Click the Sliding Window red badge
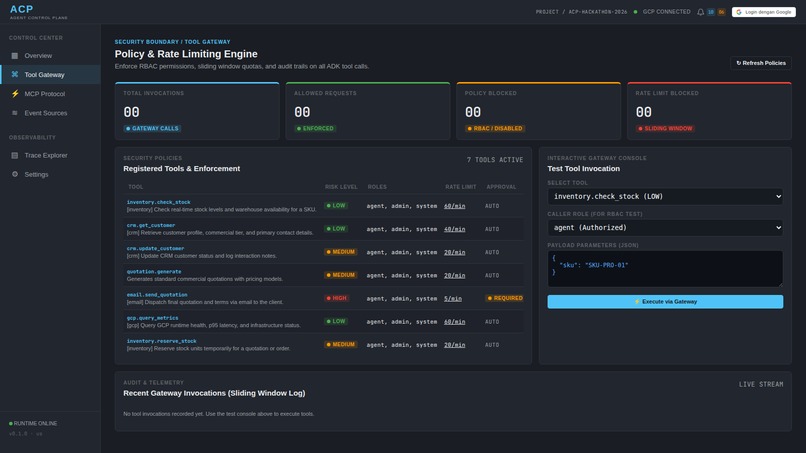 click(665, 129)
